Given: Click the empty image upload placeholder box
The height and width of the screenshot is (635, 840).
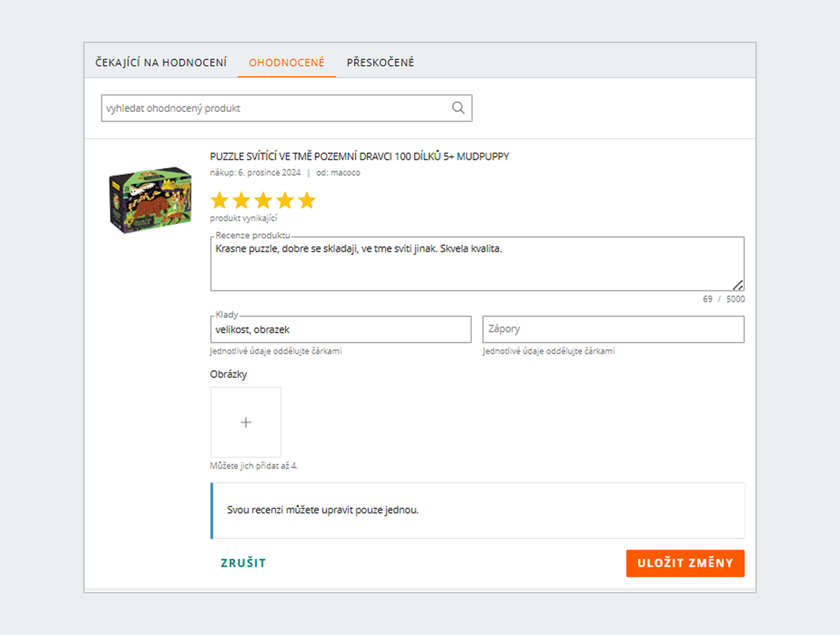Looking at the screenshot, I should pos(246,422).
